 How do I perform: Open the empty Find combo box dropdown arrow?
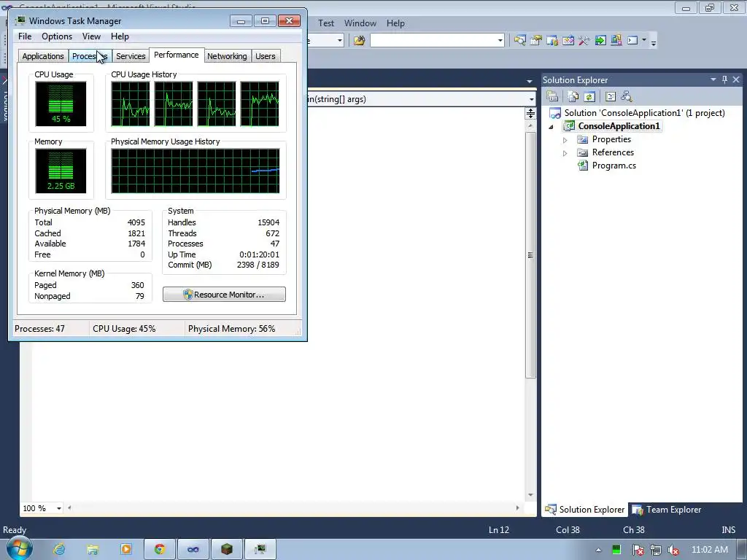point(500,41)
